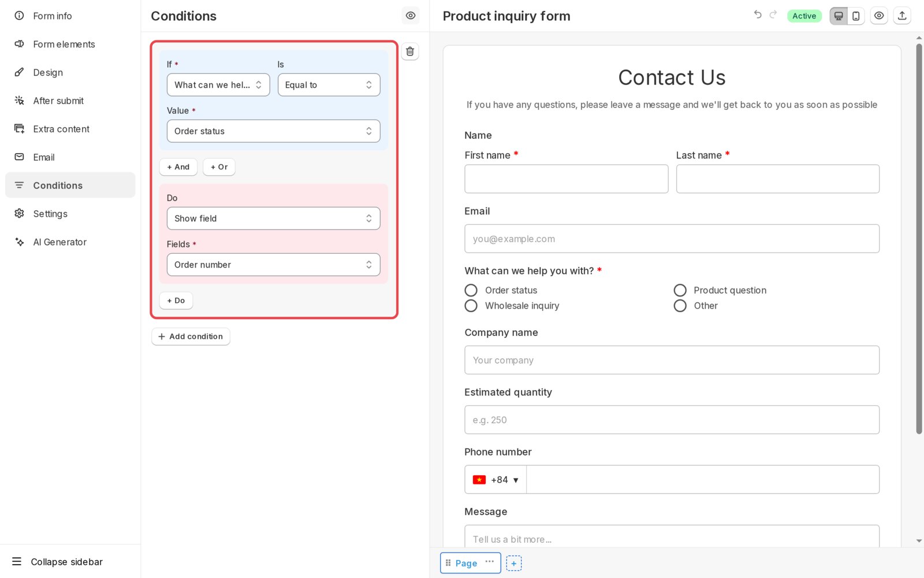This screenshot has height=578, width=924.
Task: Click the share/export icon
Action: click(x=902, y=16)
